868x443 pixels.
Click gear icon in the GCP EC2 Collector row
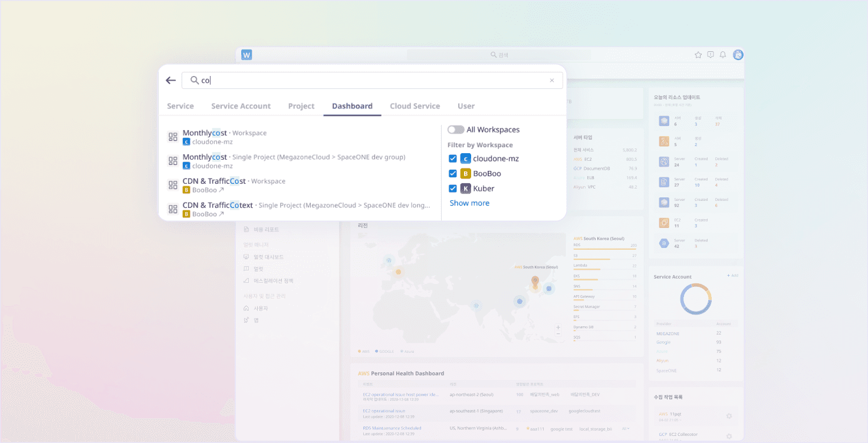pos(729,437)
